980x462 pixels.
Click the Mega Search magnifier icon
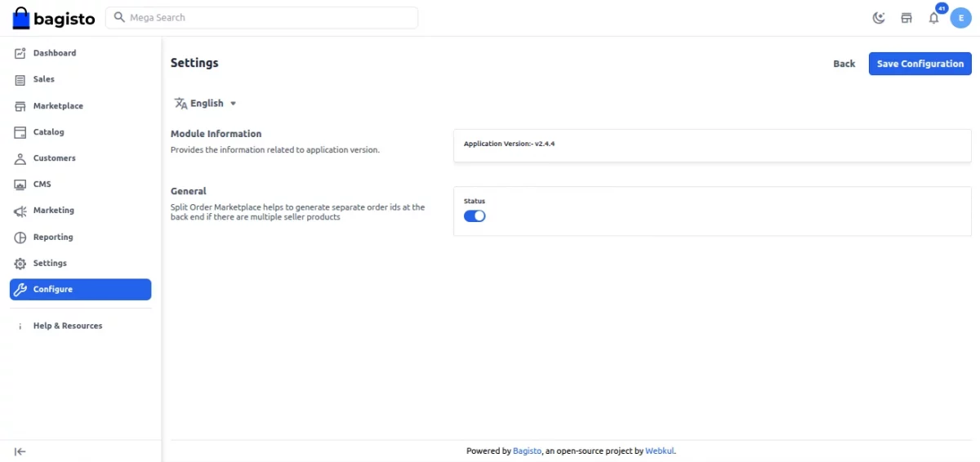[120, 17]
